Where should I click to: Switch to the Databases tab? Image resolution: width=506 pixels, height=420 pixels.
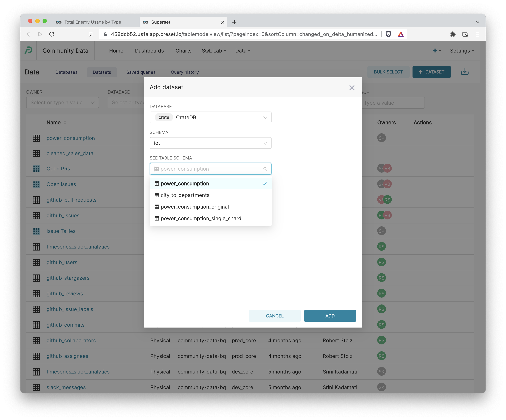coord(66,72)
